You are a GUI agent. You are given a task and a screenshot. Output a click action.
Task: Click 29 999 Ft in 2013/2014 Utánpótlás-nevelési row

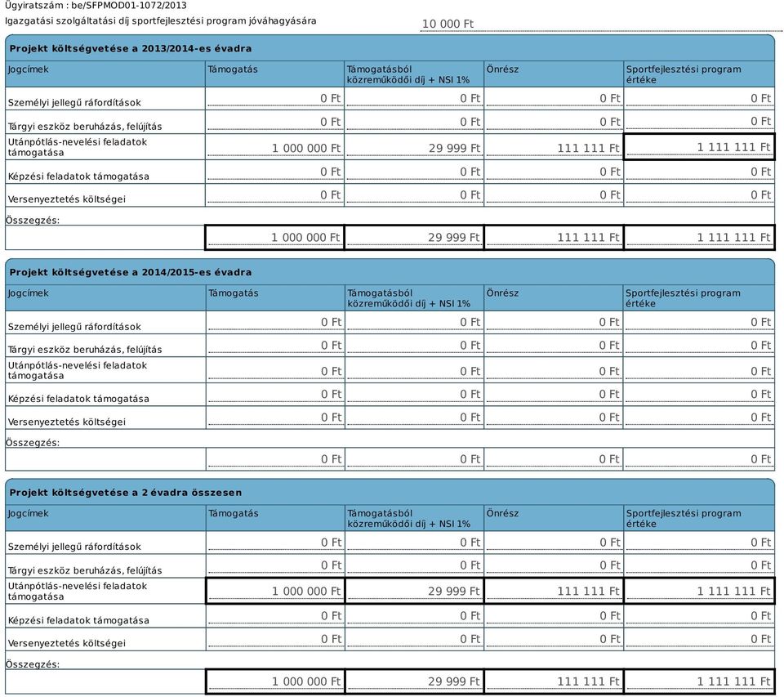coord(414,147)
